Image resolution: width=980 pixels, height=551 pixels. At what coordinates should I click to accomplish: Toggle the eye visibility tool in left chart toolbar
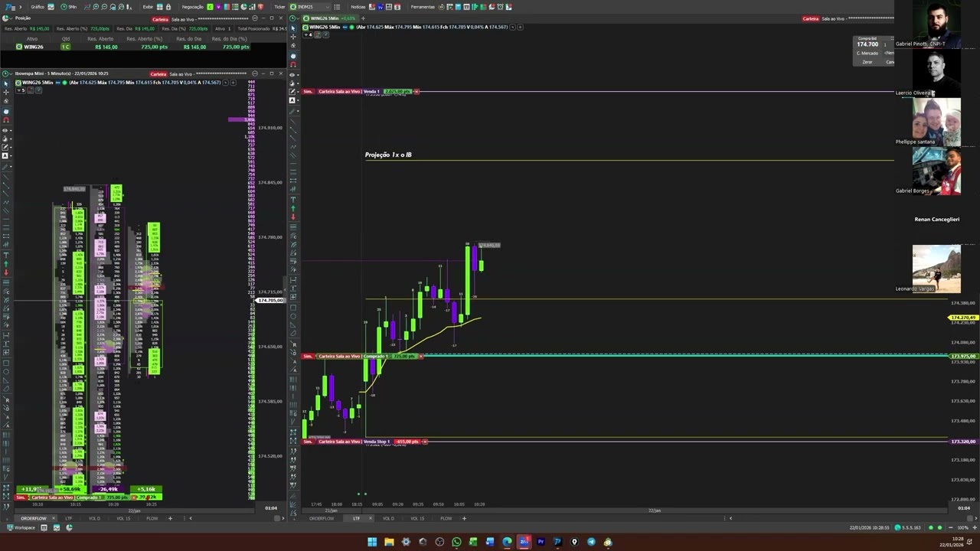click(5, 130)
